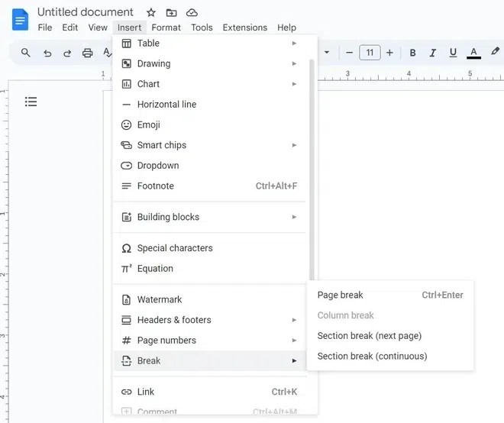Expand the Drawing submenu
This screenshot has height=423, width=504.
coord(209,63)
